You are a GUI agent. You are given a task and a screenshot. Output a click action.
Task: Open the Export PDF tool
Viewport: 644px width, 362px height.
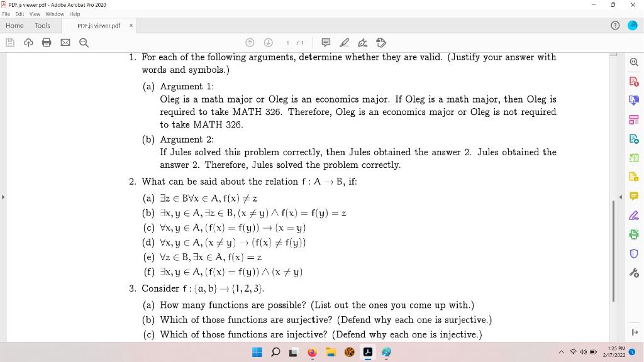[634, 101]
